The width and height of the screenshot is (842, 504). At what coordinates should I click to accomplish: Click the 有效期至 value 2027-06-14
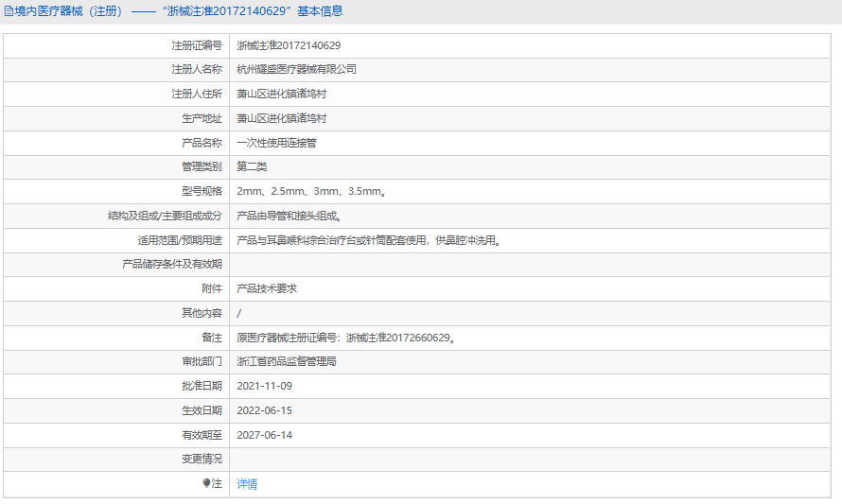point(264,435)
